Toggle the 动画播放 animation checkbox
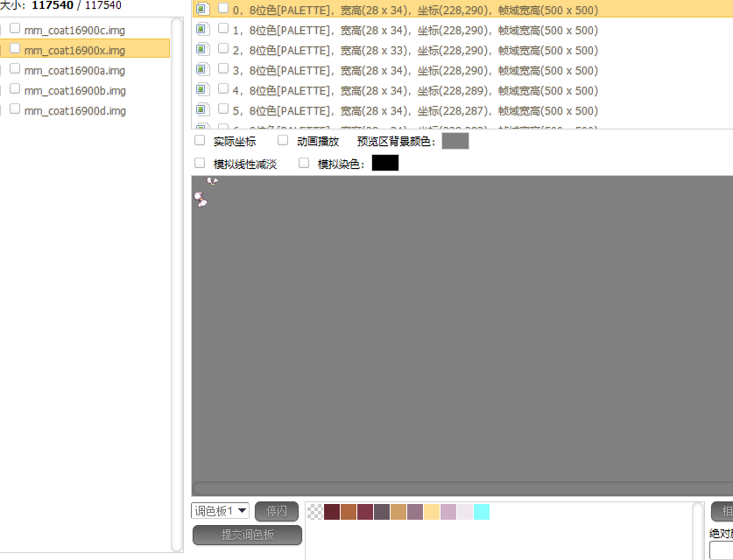733x560 pixels. [283, 140]
